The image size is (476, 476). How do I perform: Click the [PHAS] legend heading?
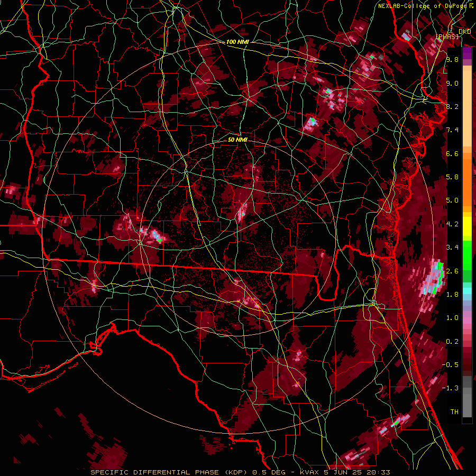click(x=447, y=36)
